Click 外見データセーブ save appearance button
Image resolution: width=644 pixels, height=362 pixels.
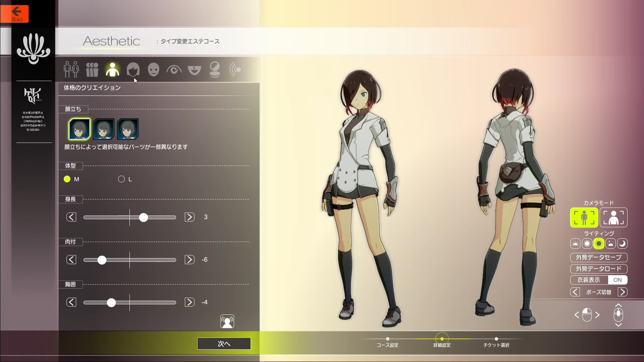(x=598, y=257)
